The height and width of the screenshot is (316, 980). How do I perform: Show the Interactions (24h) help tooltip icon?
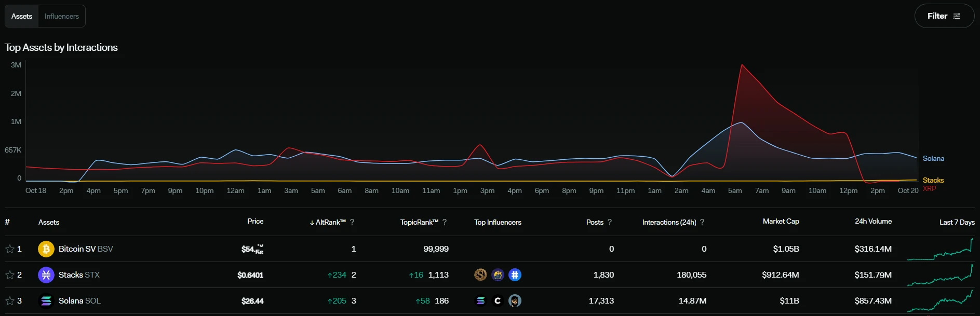click(702, 222)
